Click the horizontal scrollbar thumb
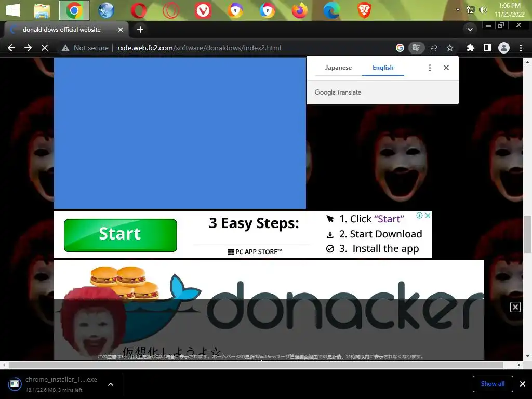532x399 pixels. click(256, 365)
